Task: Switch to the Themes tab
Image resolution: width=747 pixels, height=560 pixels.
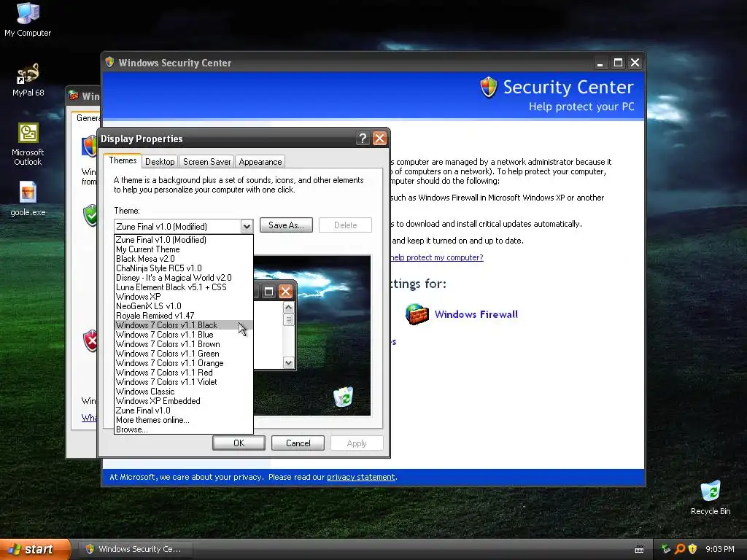Action: tap(123, 160)
